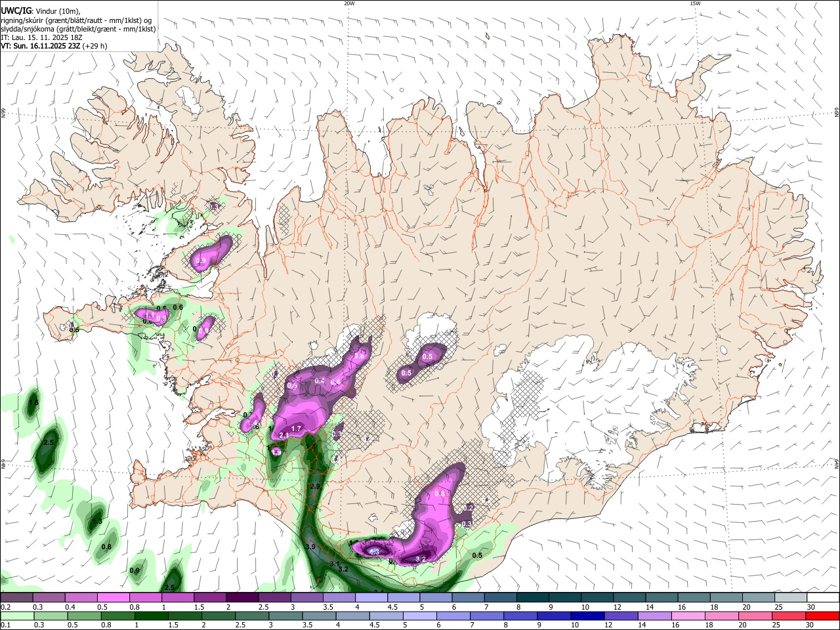Select the white snow swatch above 30
840x630 pixels.
click(x=823, y=597)
